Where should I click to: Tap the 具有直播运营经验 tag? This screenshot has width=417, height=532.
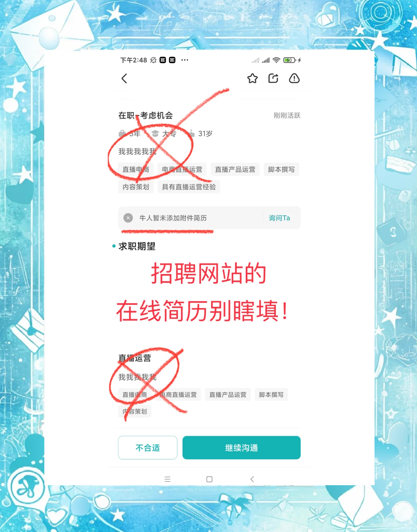(x=189, y=187)
